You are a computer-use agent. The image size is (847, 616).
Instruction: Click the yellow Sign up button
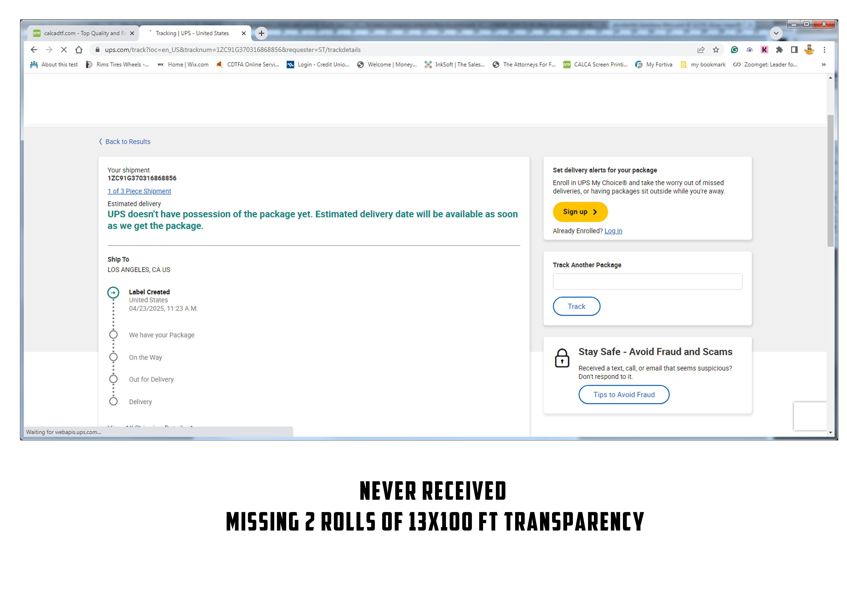coord(580,212)
